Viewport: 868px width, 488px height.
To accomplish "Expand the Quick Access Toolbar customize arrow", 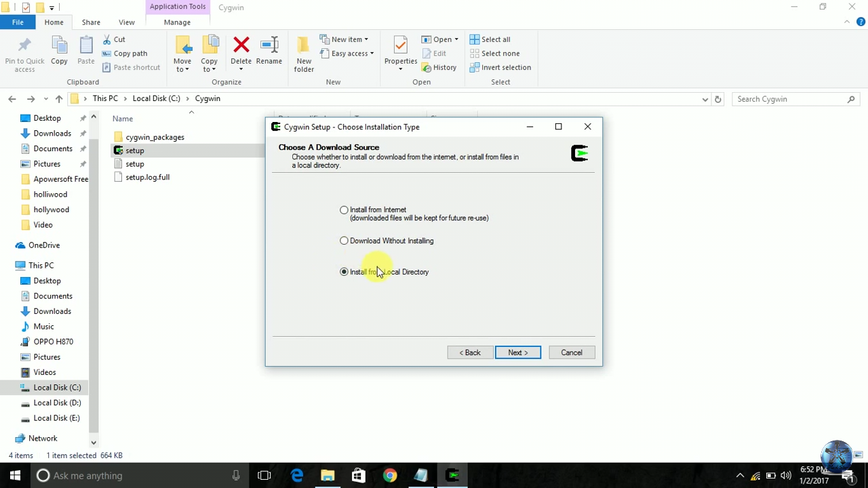I will tap(52, 7).
